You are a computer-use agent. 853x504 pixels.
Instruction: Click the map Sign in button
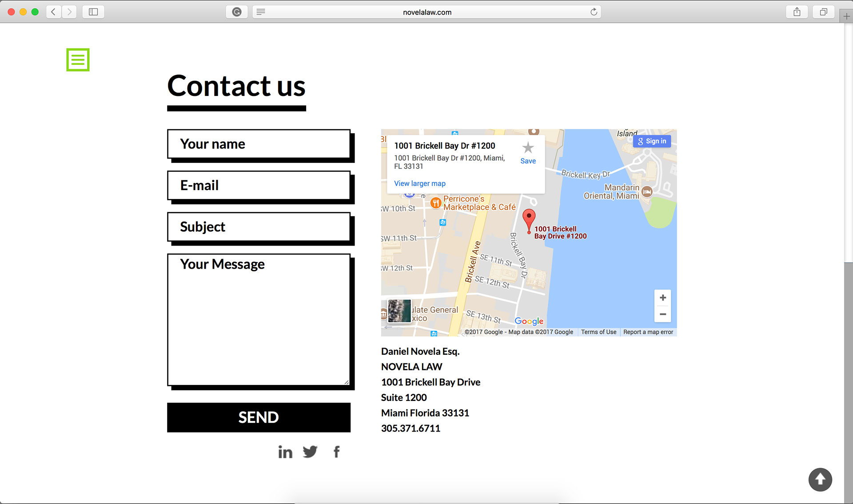pyautogui.click(x=652, y=141)
